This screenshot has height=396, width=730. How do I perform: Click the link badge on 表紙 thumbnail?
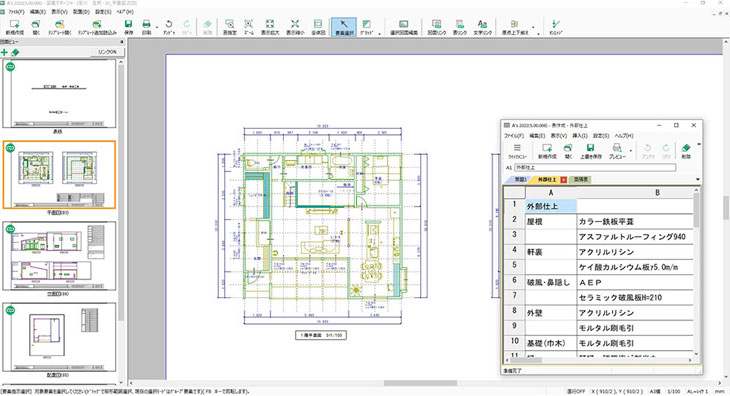(x=10, y=67)
